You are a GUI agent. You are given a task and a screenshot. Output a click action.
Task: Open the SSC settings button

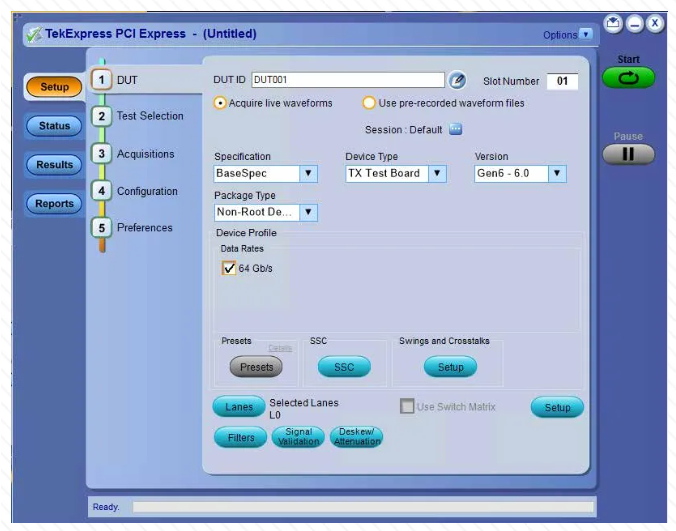pos(343,367)
